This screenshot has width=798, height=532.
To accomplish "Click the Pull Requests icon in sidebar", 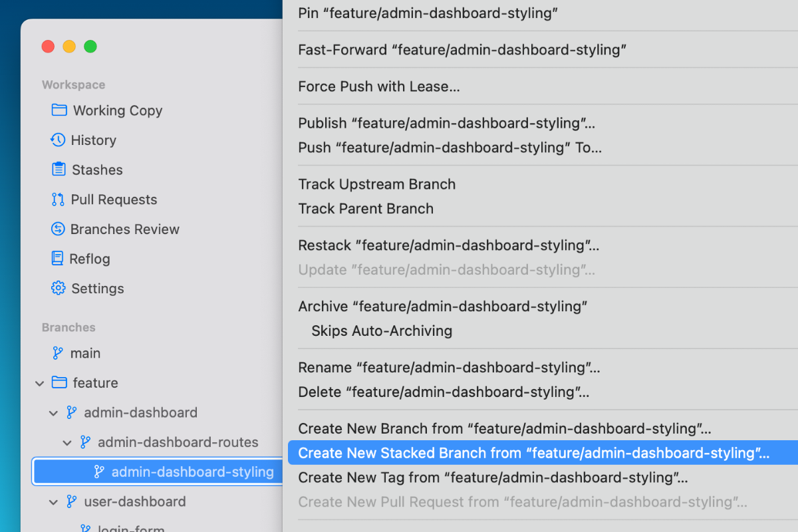I will 59,199.
